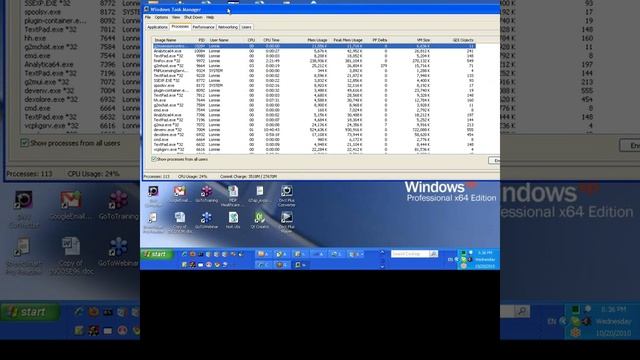Open the Help menu
This screenshot has height=360, width=640.
click(210, 18)
